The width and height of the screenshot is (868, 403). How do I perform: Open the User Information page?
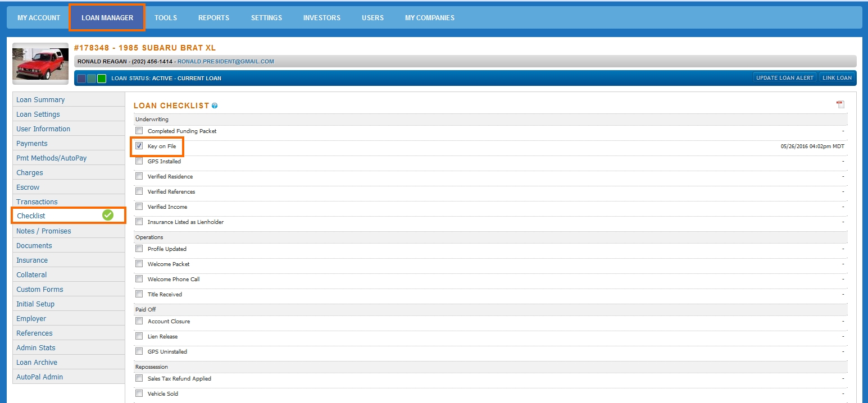pyautogui.click(x=69, y=129)
